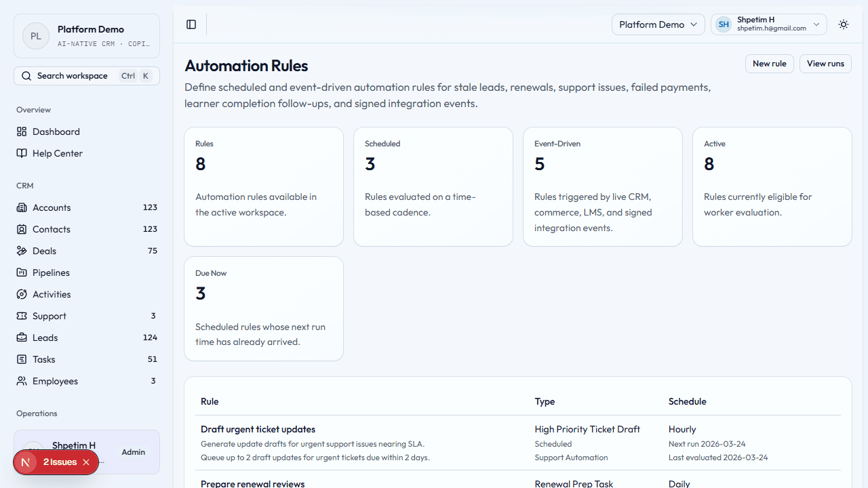Open the Platform Demo workspace dropdown
This screenshot has width=868, height=488.
(x=657, y=24)
